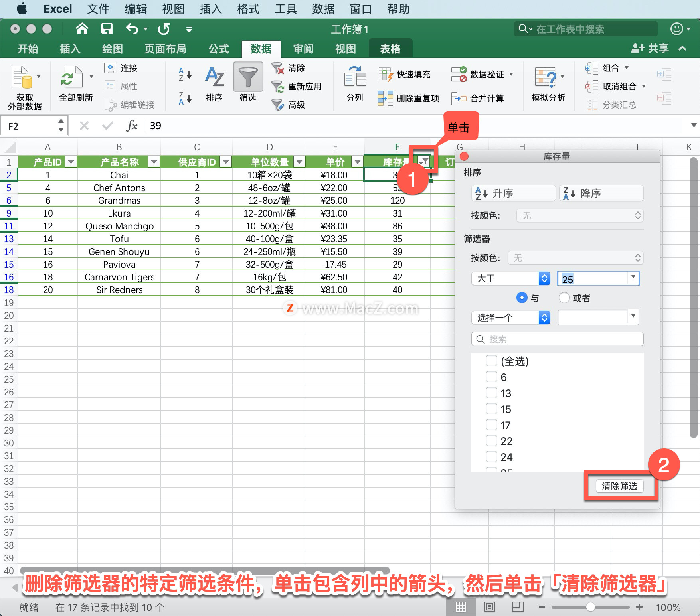Click the vertical scrollbar
Viewport: 700px width, 616px height.
point(694,297)
